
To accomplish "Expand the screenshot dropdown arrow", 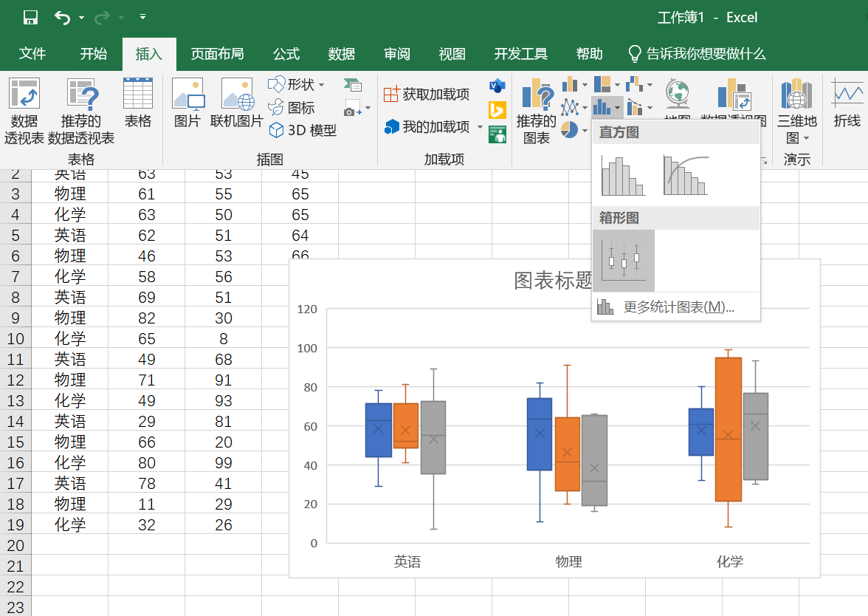I will coord(368,108).
